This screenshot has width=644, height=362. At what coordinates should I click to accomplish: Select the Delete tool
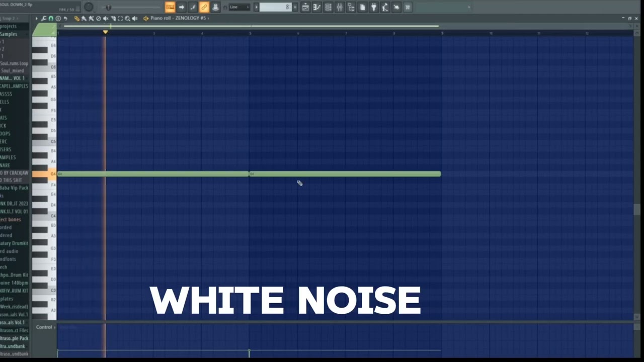click(99, 19)
